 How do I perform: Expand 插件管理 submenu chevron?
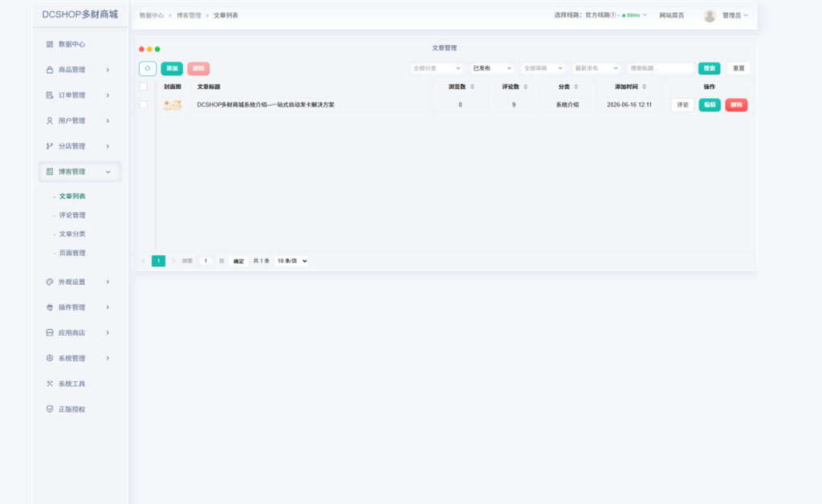pyautogui.click(x=108, y=307)
